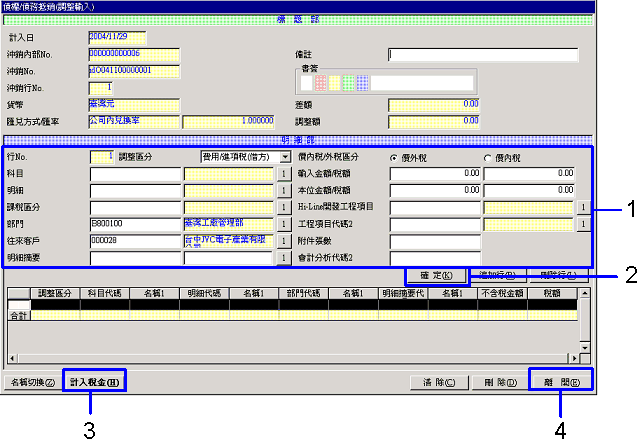Click the 科目 code input field
Image resolution: width=638 pixels, height=446 pixels.
click(135, 174)
